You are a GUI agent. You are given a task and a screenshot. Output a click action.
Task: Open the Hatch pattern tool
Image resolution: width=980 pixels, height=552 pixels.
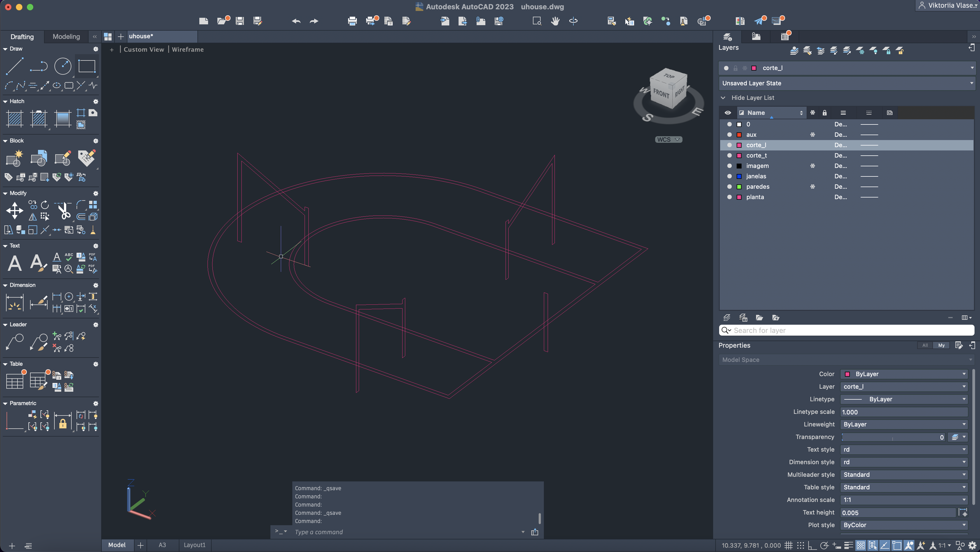click(x=15, y=118)
